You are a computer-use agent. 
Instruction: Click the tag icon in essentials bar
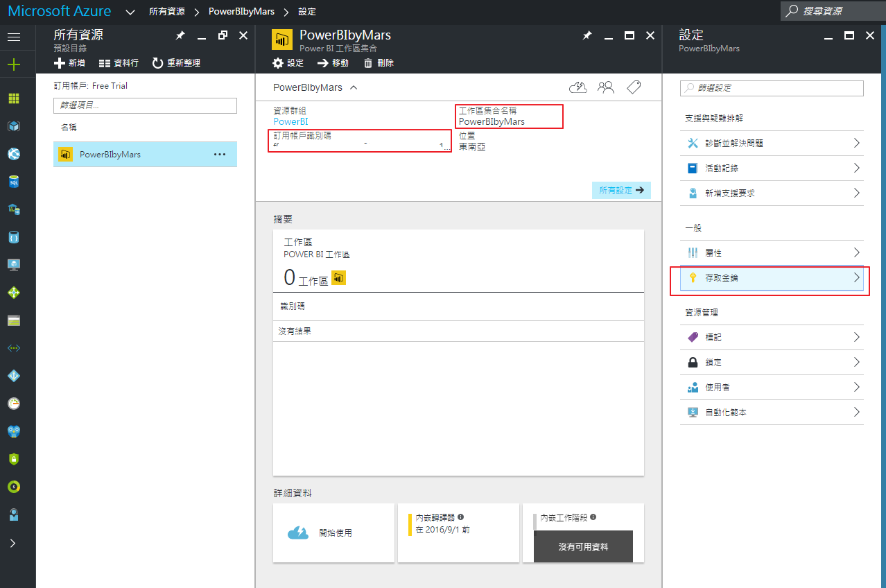point(633,87)
